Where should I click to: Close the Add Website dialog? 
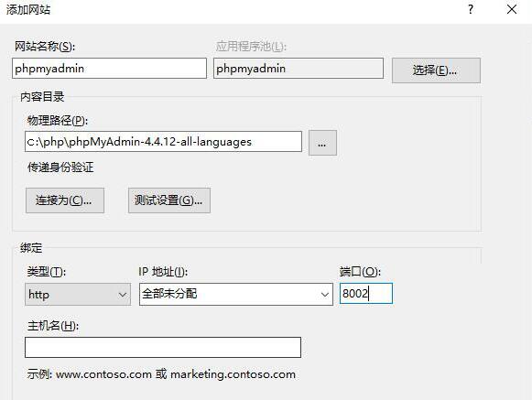512,9
